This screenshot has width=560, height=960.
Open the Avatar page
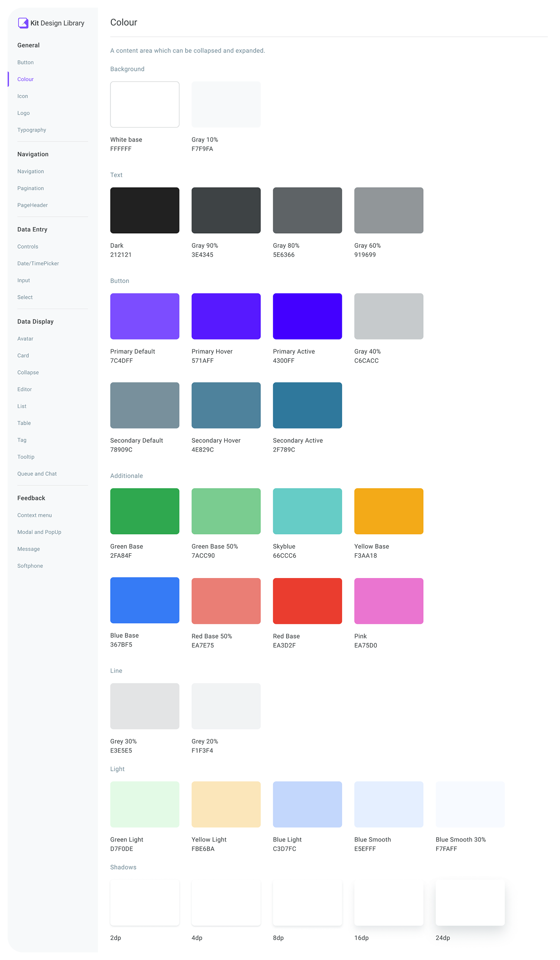[26, 339]
